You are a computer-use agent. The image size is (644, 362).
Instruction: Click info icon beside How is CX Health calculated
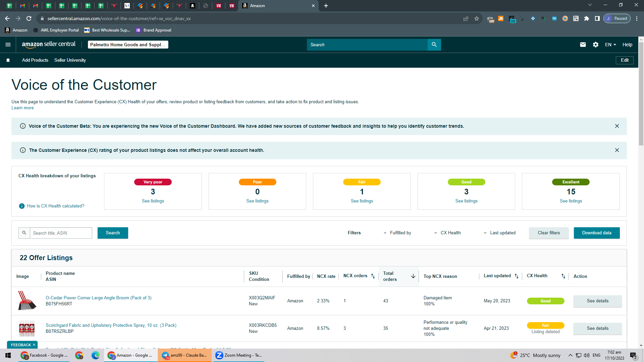click(22, 206)
